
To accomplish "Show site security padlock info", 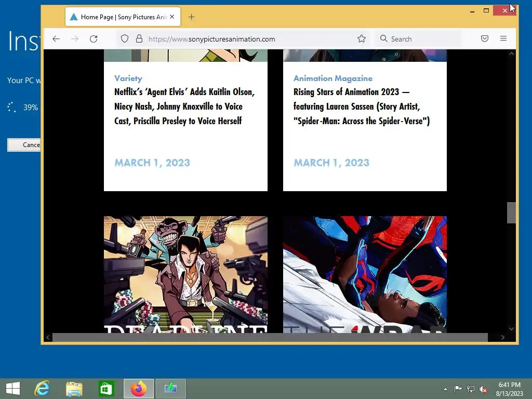I will (x=139, y=38).
